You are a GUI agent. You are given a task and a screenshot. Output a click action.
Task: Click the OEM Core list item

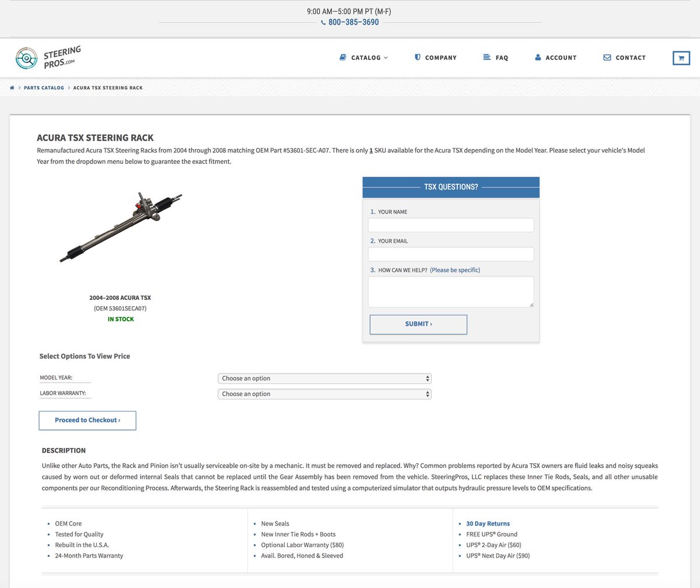pyautogui.click(x=68, y=524)
